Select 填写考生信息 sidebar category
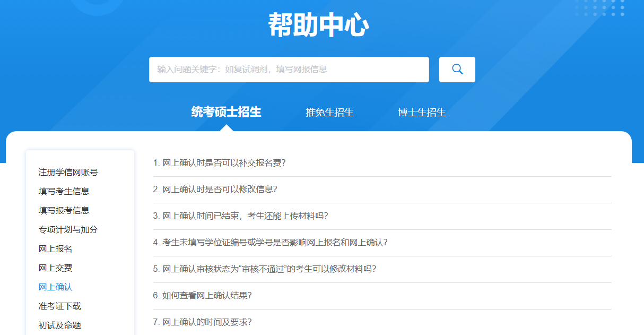 (64, 192)
